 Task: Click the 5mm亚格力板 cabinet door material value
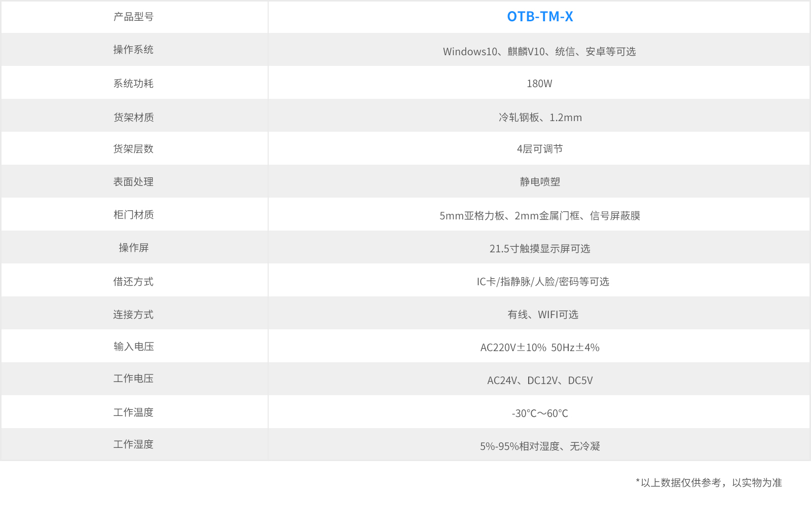(x=539, y=216)
